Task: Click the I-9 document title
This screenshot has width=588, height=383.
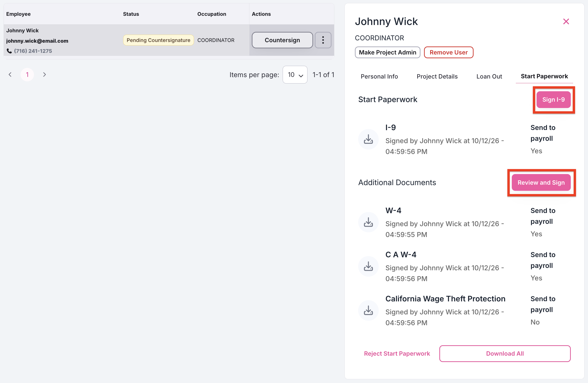Action: coord(391,127)
